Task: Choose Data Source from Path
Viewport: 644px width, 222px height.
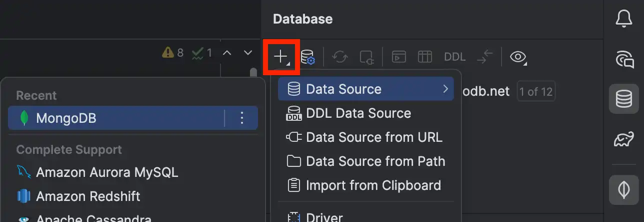Action: pos(375,161)
